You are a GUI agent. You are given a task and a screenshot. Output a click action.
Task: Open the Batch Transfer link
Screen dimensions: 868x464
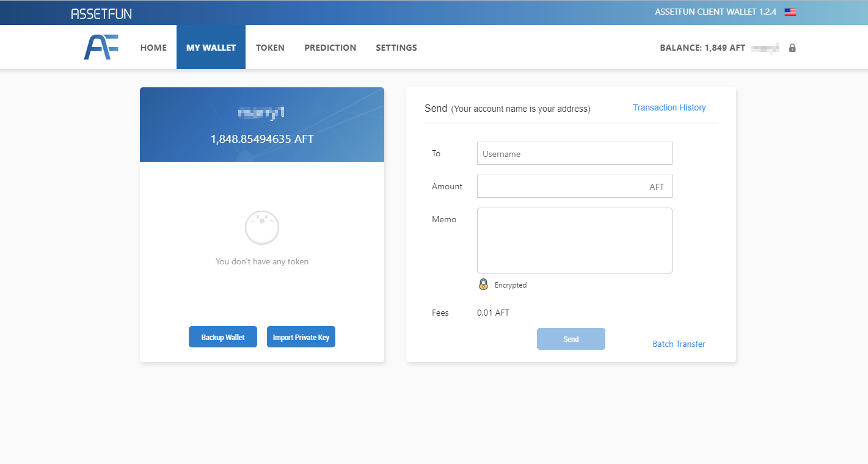pos(679,344)
